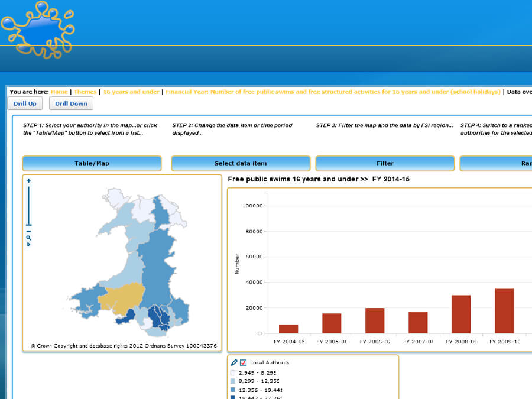The image size is (532, 399).
Task: Click the 'FY 2004-05' axis label
Action: pos(288,342)
